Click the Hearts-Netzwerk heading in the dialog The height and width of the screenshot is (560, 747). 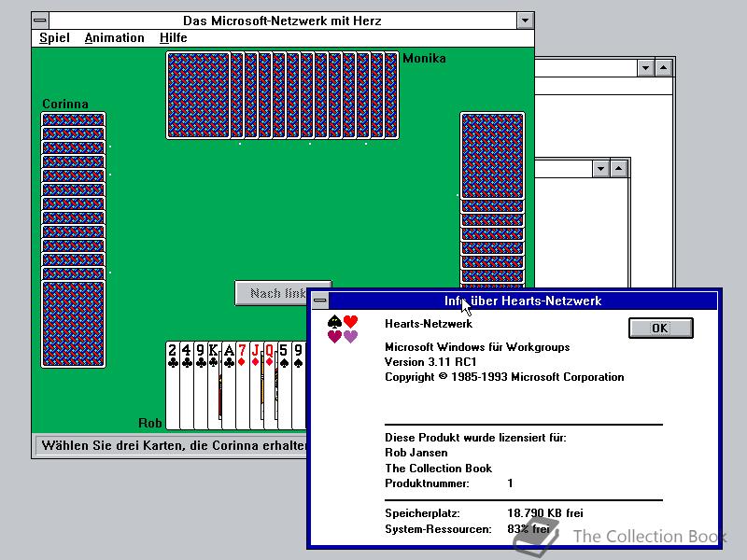tap(429, 324)
